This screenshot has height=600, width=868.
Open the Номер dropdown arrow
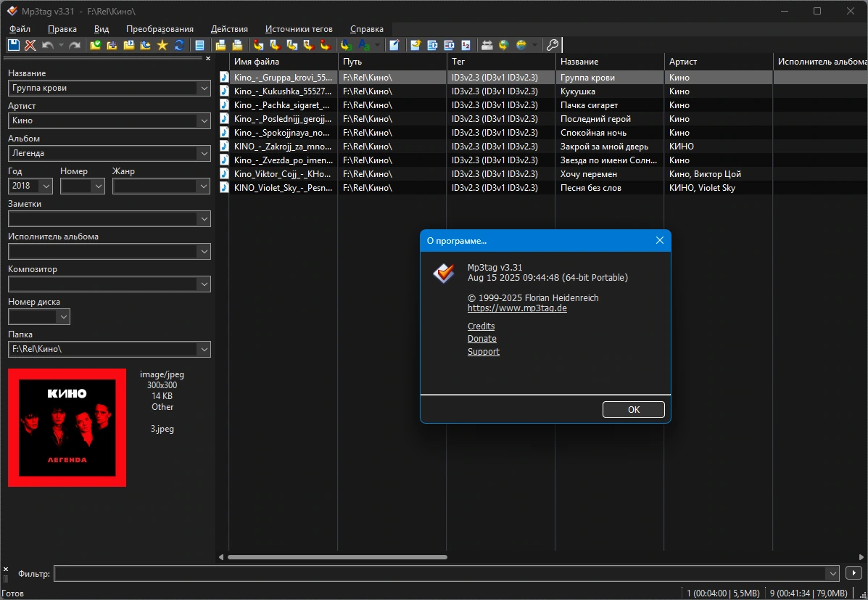tap(98, 186)
